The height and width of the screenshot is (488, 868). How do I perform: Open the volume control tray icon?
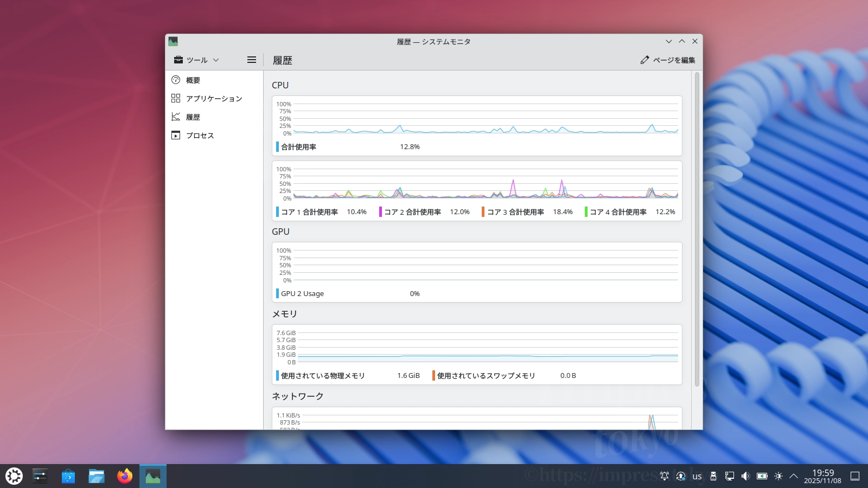coord(746,476)
